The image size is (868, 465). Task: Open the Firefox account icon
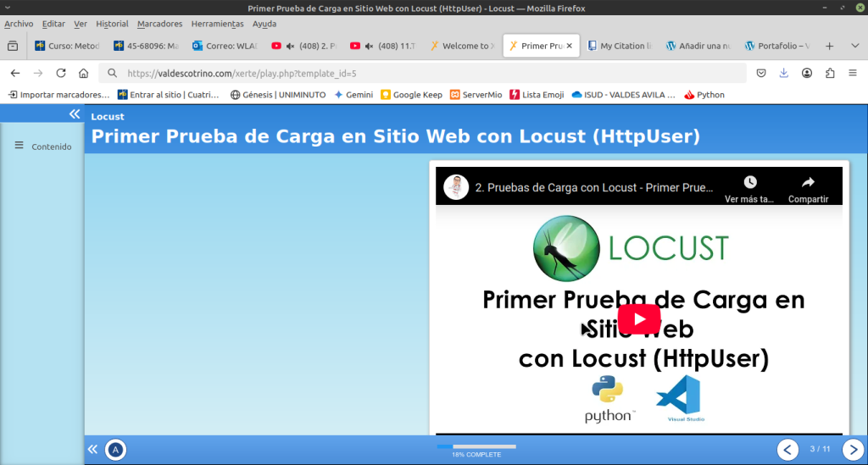pyautogui.click(x=807, y=73)
